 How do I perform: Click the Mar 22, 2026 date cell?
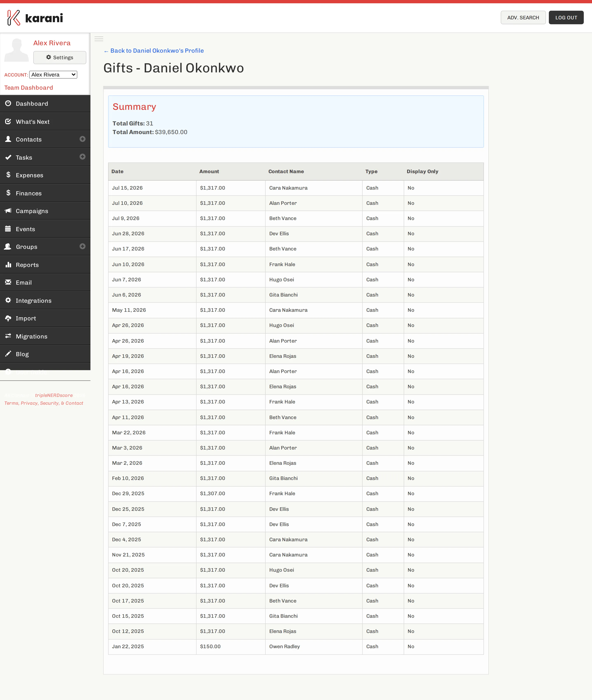pos(152,432)
